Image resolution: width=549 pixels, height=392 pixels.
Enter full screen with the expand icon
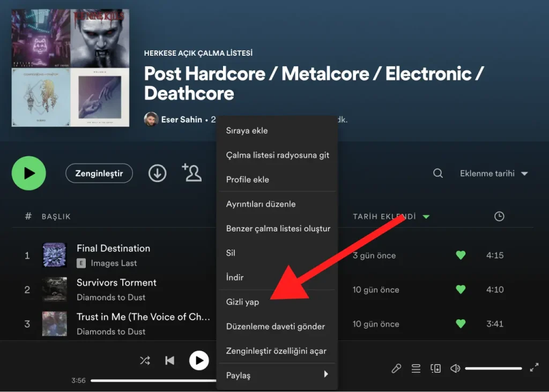coord(534,367)
